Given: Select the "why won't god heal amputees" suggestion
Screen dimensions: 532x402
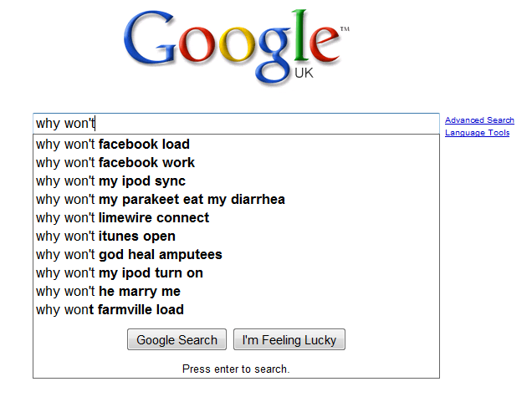Looking at the screenshot, I should coord(129,254).
